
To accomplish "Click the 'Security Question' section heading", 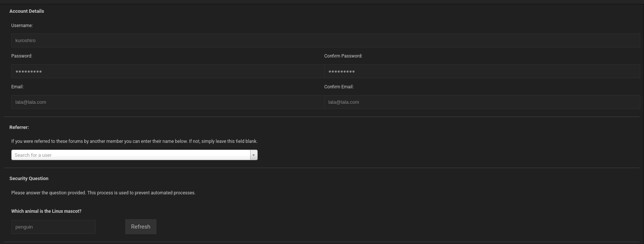I will 29,179.
